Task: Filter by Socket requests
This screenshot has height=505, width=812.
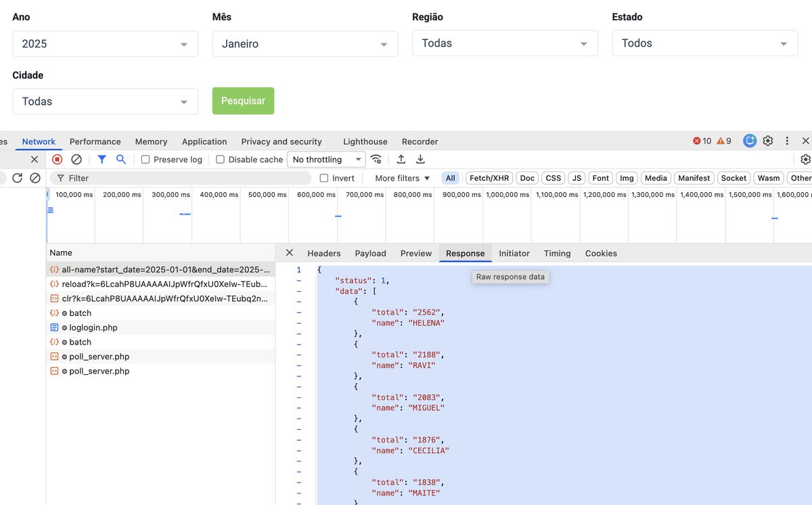Action: pos(734,178)
